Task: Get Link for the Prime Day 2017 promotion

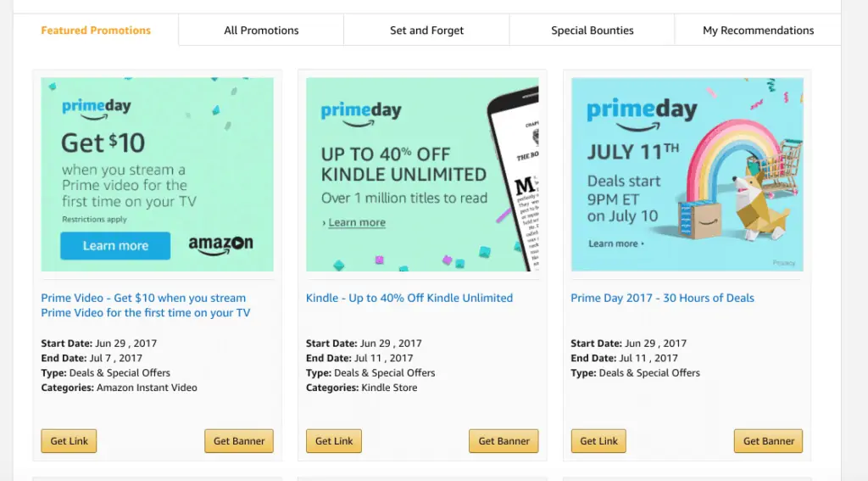Action: [599, 441]
